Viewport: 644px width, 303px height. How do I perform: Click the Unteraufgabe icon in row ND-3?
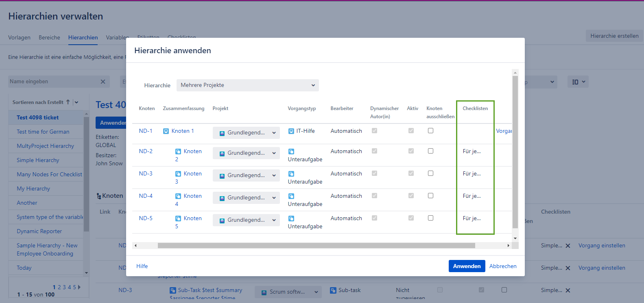[x=291, y=174]
